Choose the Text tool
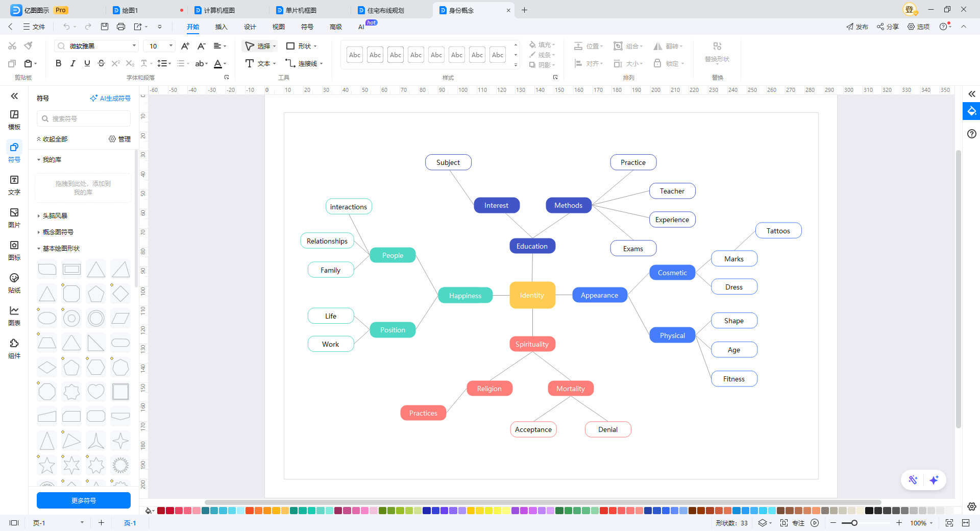The image size is (980, 531). 260,63
